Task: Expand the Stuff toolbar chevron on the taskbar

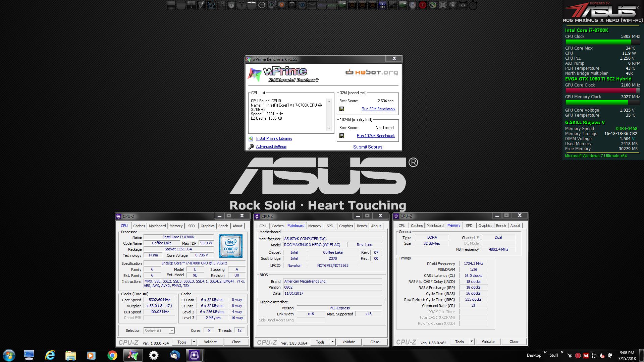Action: click(562, 352)
